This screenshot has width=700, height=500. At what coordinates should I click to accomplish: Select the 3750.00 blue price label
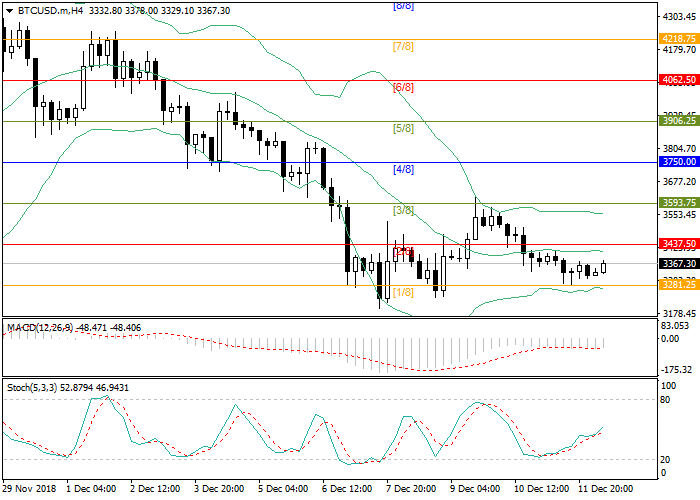pyautogui.click(x=679, y=162)
